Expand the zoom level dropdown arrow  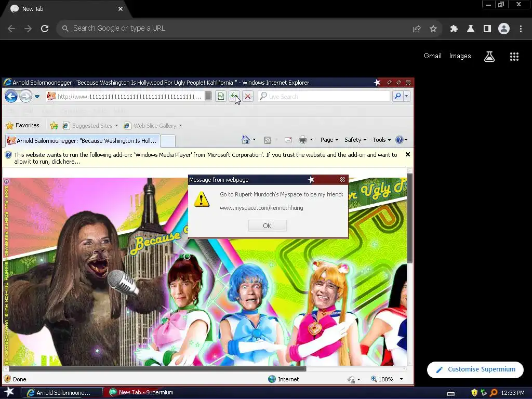point(402,379)
